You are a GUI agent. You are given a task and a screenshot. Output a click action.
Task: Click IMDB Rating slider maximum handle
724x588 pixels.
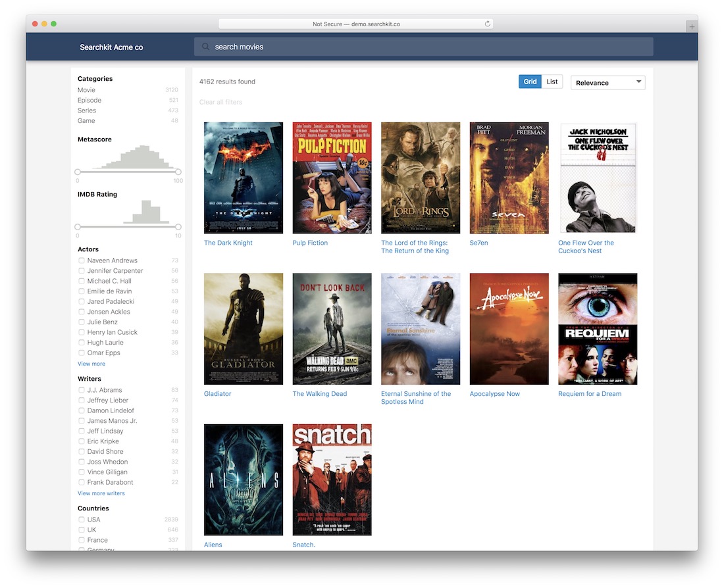click(x=178, y=227)
